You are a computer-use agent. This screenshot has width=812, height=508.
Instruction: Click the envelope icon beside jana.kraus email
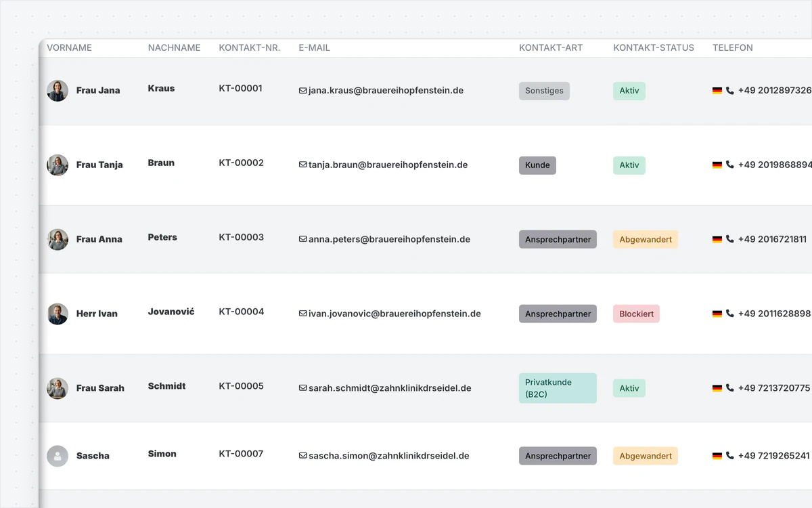(x=302, y=91)
